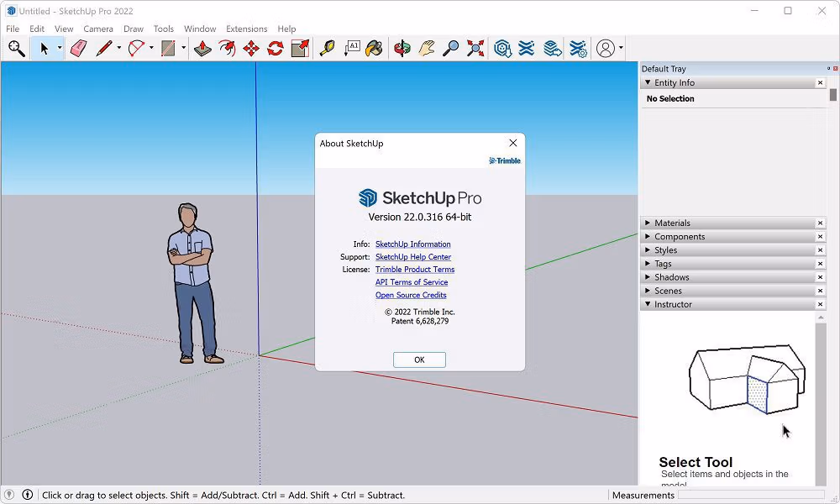Expand the Components panel
Screen dimensions: 840x504
[x=648, y=236]
